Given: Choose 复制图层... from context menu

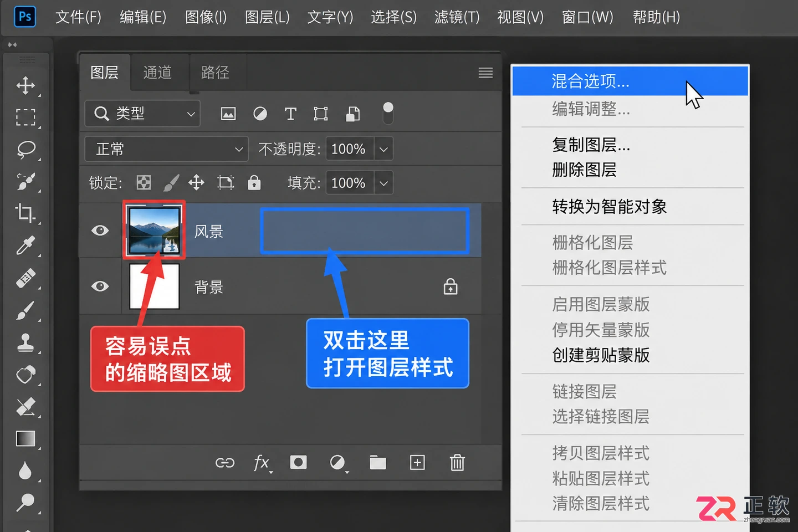Looking at the screenshot, I should 591,145.
